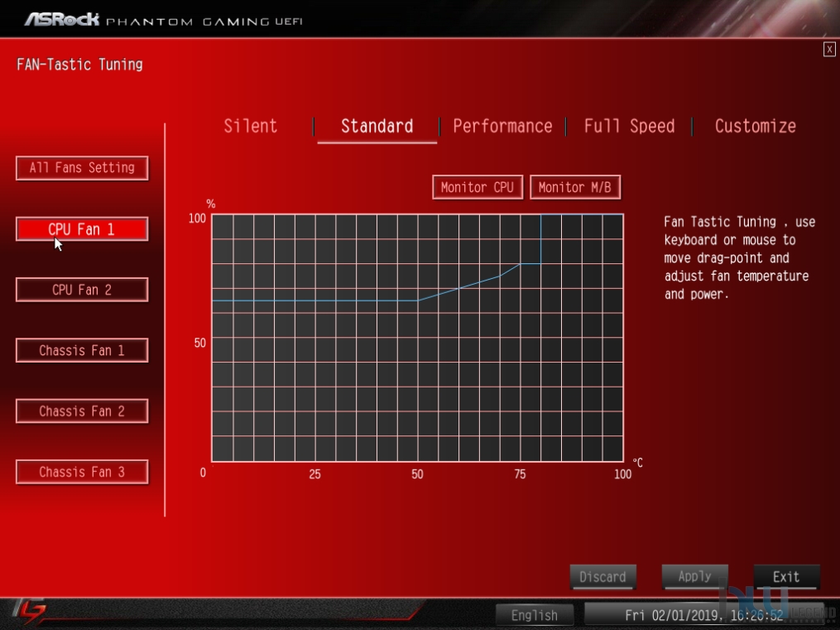Screen dimensions: 840x630
Task: Click the Phantom Gaming emblem in footer
Action: [31, 612]
